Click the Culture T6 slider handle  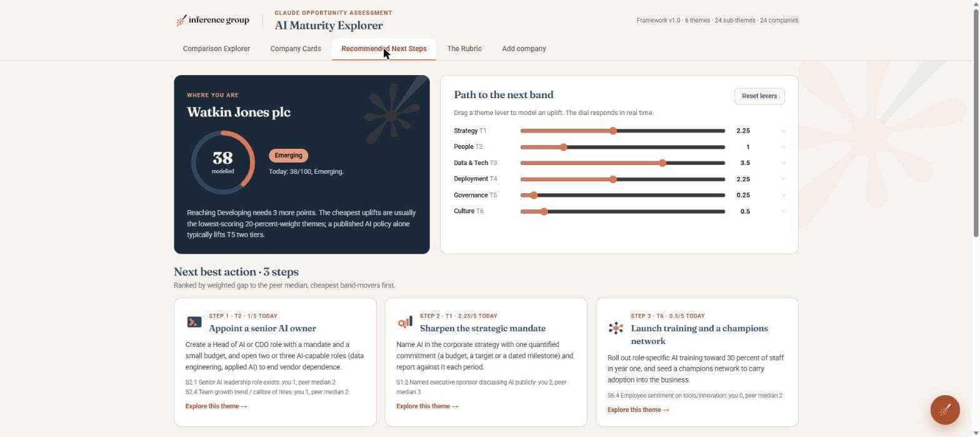544,211
